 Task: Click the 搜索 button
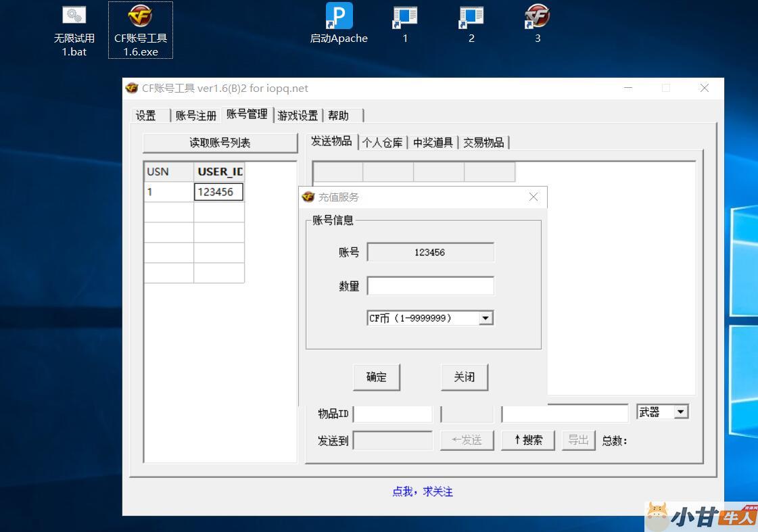point(527,440)
